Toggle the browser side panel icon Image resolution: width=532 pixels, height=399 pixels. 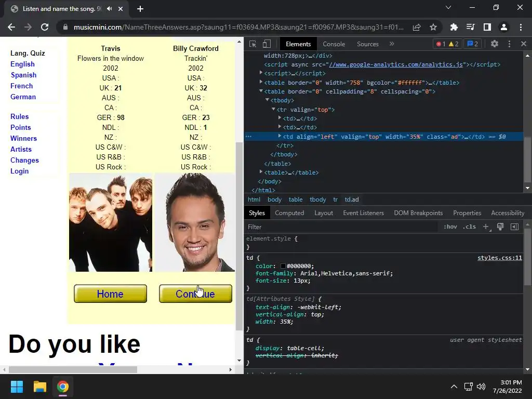tap(487, 27)
